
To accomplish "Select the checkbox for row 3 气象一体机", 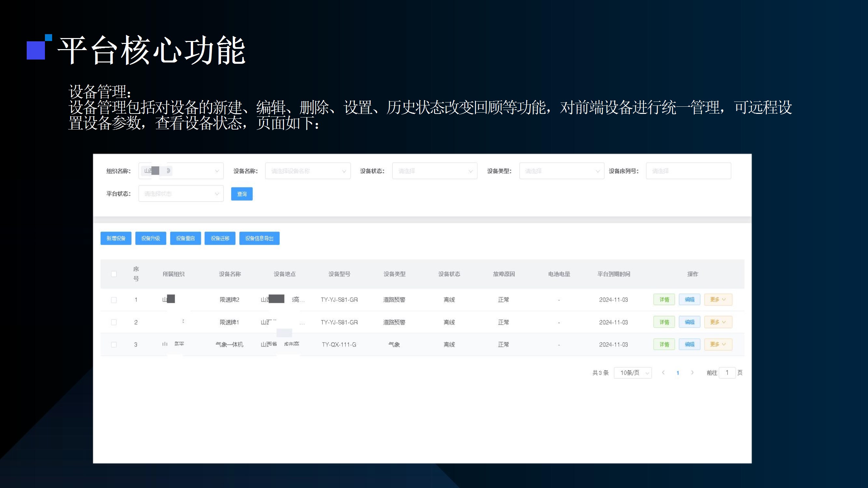I will click(x=114, y=345).
